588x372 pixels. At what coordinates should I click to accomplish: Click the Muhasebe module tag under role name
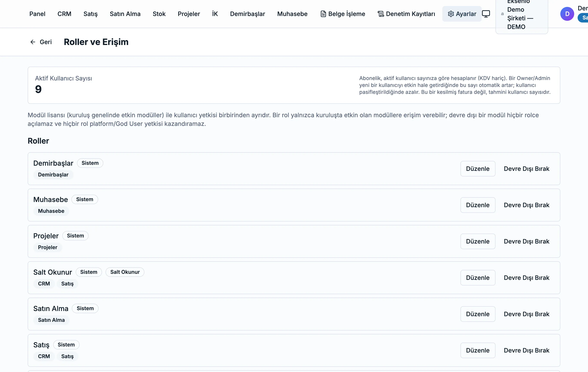coord(51,211)
